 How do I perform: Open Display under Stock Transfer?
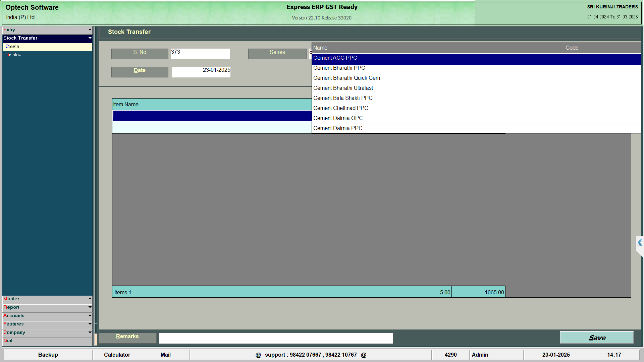click(13, 55)
